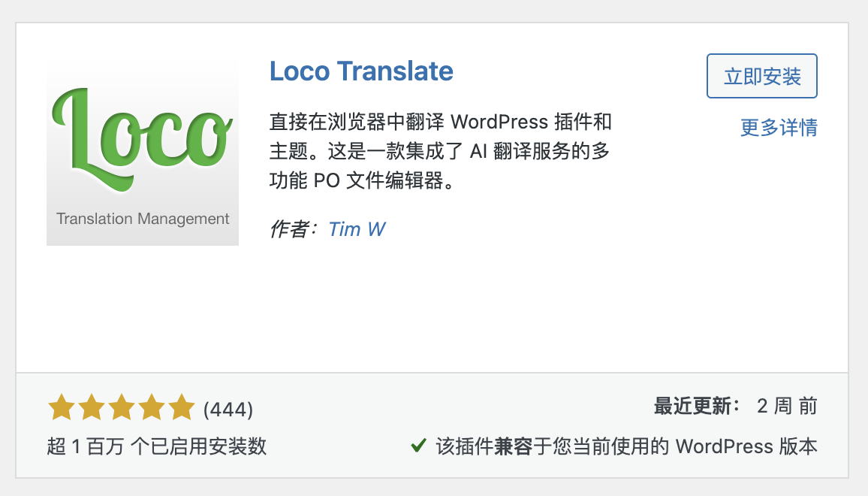
Task: Open the Loco Translate title link
Action: click(x=361, y=71)
